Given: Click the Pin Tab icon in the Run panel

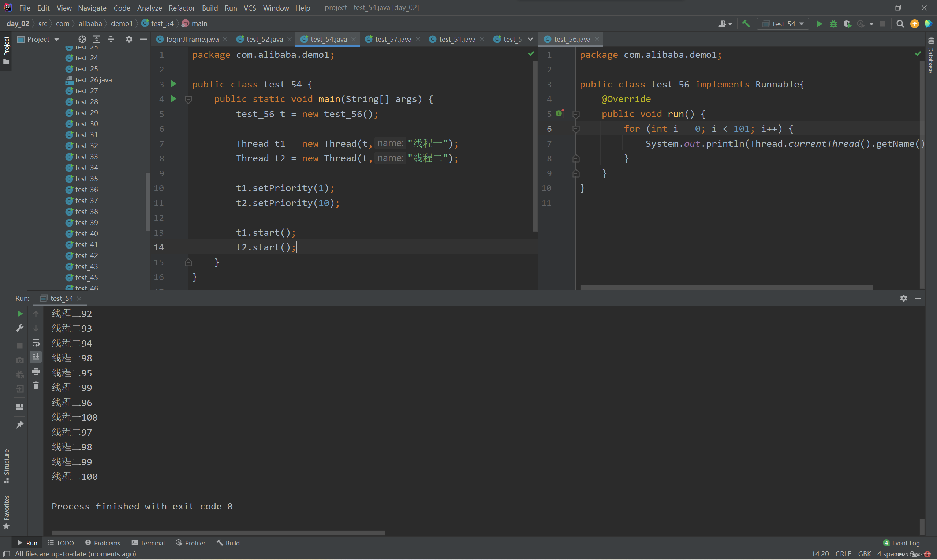Looking at the screenshot, I should (20, 425).
